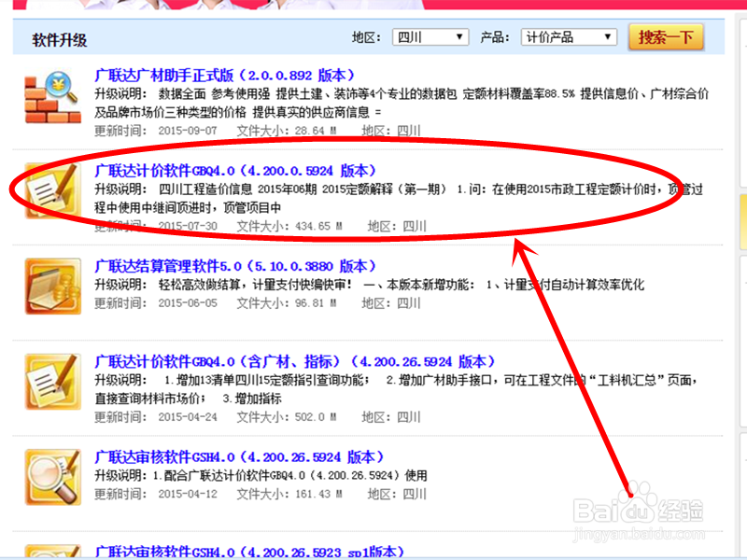Open link 广联达审核软件GSH4.0 4.200.26.5924 版本
This screenshot has height=560, width=747.
point(239,456)
